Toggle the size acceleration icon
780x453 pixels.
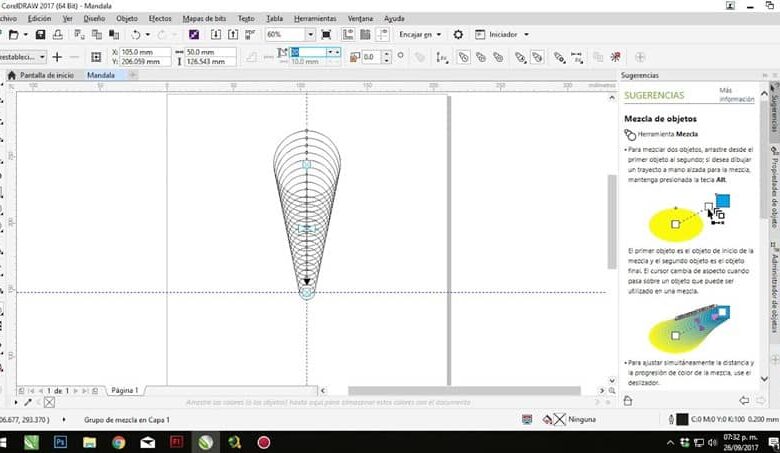[537, 57]
